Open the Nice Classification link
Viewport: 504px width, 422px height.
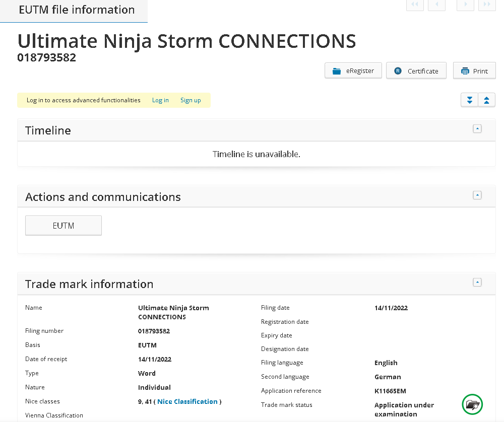click(x=187, y=401)
